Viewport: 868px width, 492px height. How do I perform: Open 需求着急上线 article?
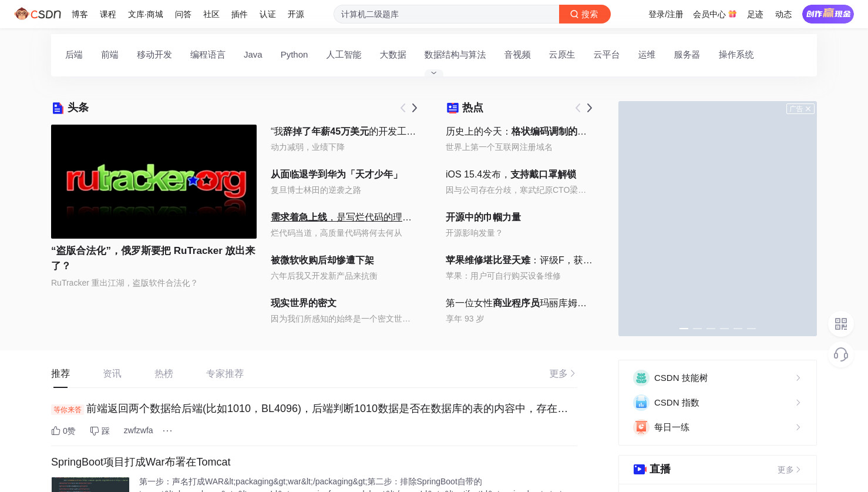[341, 217]
